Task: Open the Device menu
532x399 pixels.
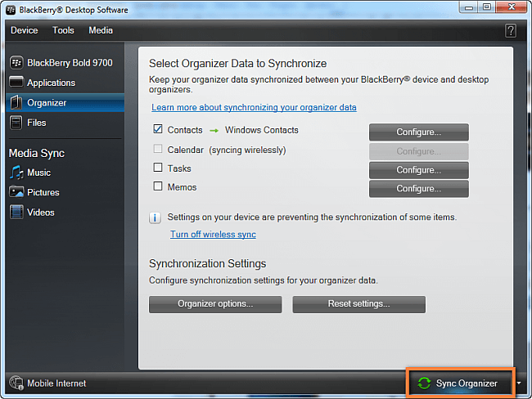Action: 25,30
